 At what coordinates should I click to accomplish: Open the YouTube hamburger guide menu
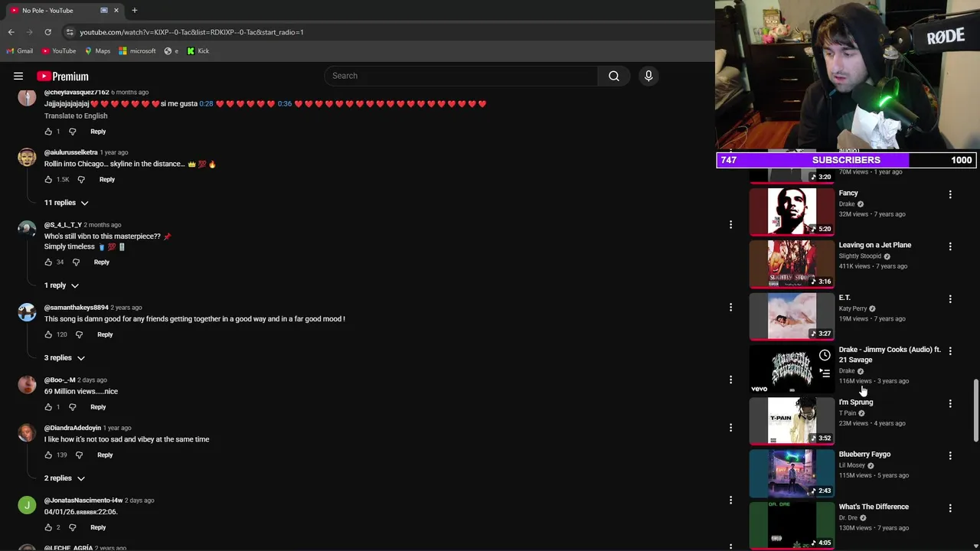pyautogui.click(x=18, y=76)
